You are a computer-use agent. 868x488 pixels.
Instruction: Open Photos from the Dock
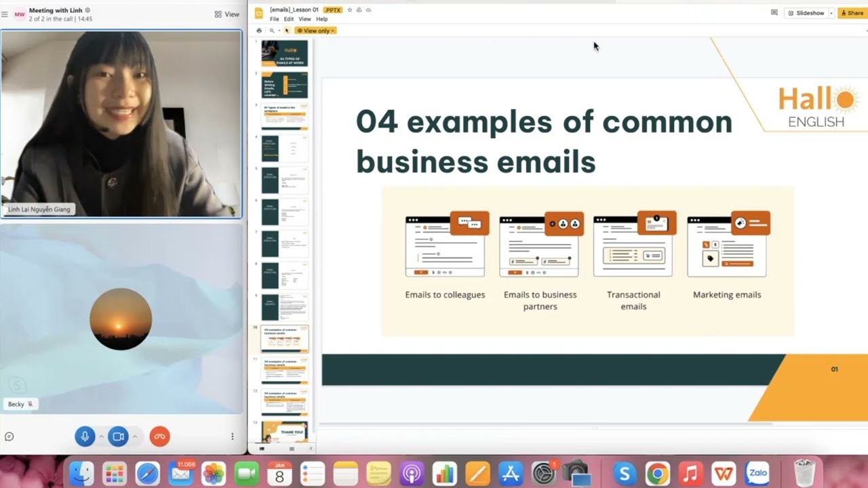click(x=214, y=474)
